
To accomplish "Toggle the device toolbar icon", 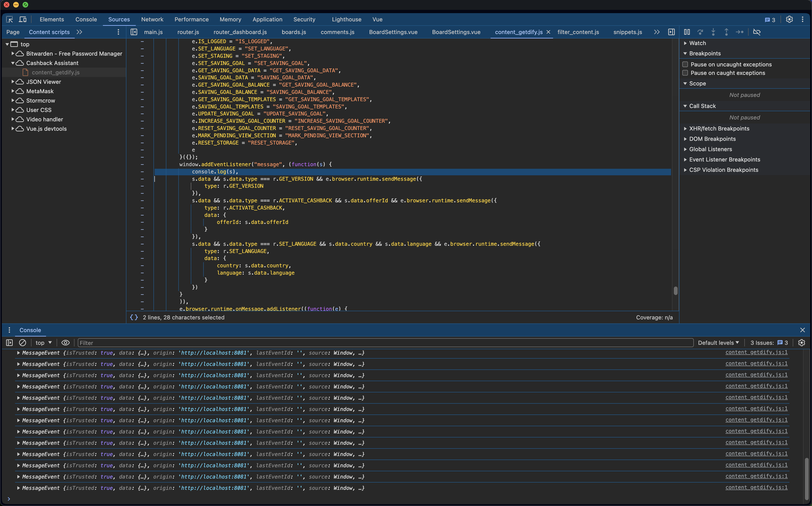I will pos(23,19).
